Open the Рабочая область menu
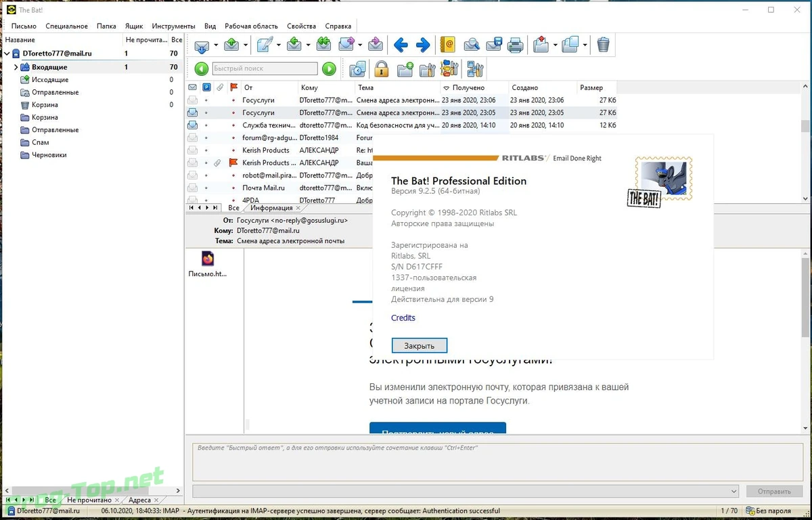Image resolution: width=812 pixels, height=520 pixels. [252, 26]
